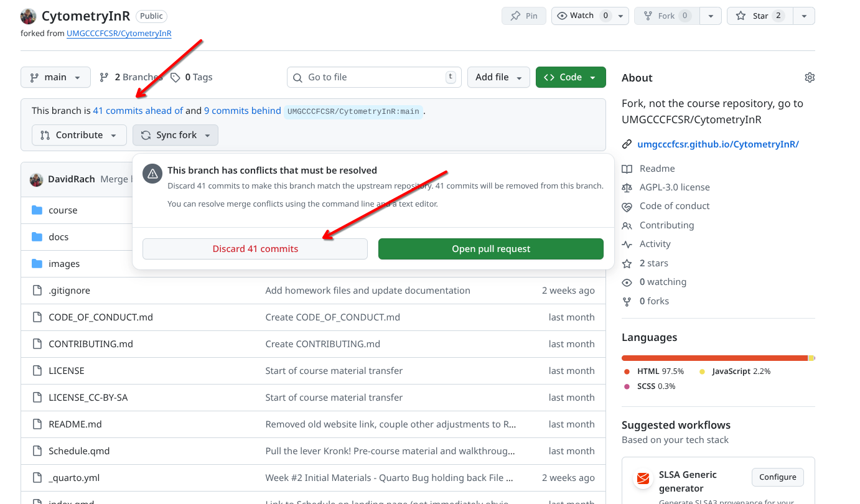Click the green Open pull request button
This screenshot has height=504, width=860.
(490, 249)
